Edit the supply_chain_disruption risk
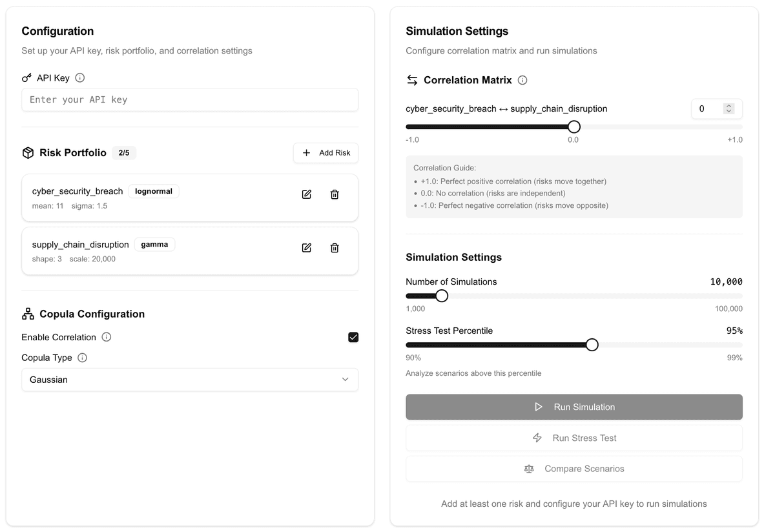This screenshot has height=532, width=775. click(307, 248)
